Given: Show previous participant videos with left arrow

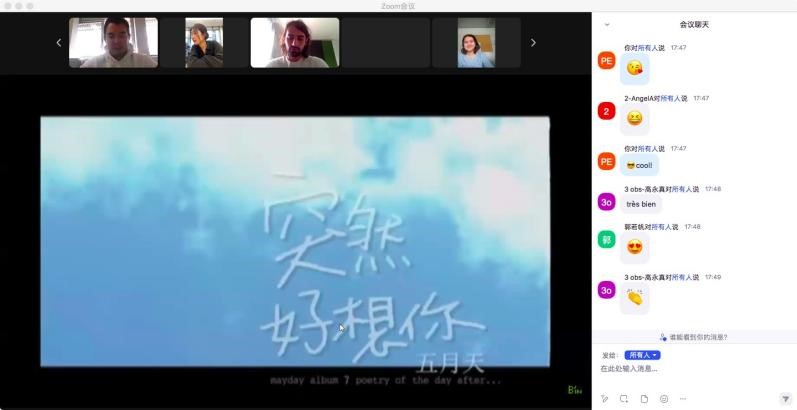Looking at the screenshot, I should (x=58, y=43).
